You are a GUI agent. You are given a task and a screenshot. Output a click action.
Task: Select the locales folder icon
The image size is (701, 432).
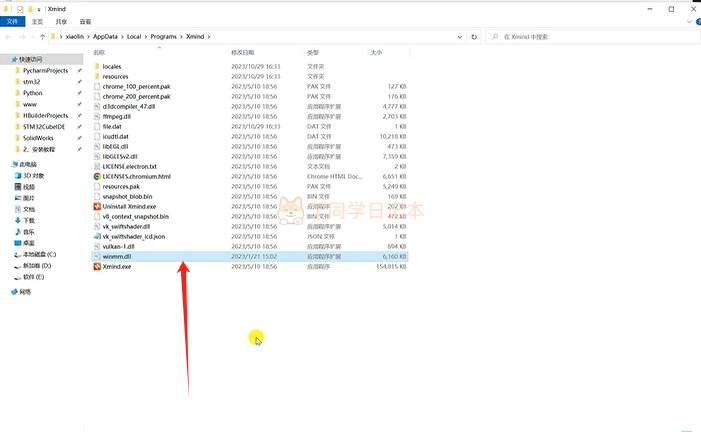point(97,66)
